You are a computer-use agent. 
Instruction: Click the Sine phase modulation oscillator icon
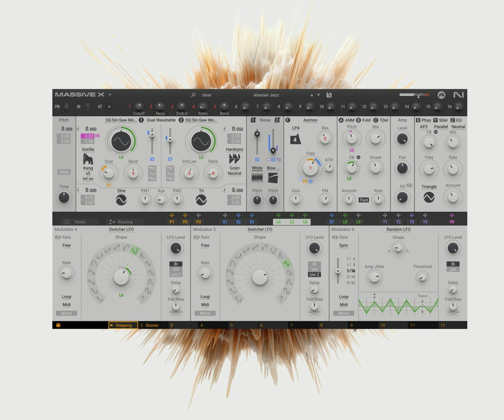click(x=121, y=200)
